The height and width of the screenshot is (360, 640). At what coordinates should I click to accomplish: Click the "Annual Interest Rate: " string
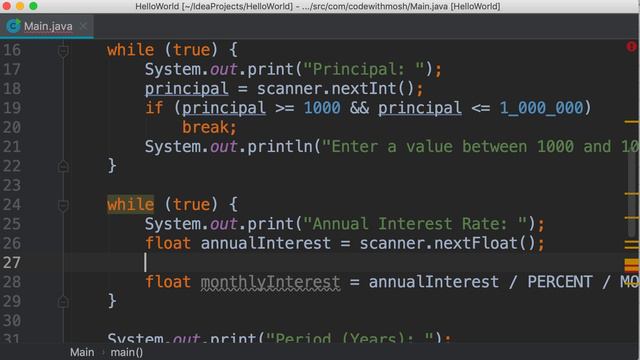pos(415,224)
